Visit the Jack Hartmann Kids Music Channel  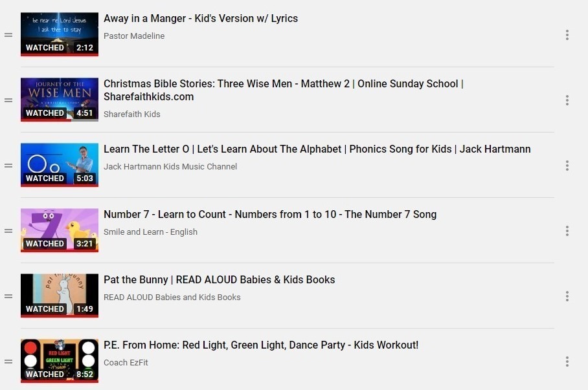tap(170, 166)
